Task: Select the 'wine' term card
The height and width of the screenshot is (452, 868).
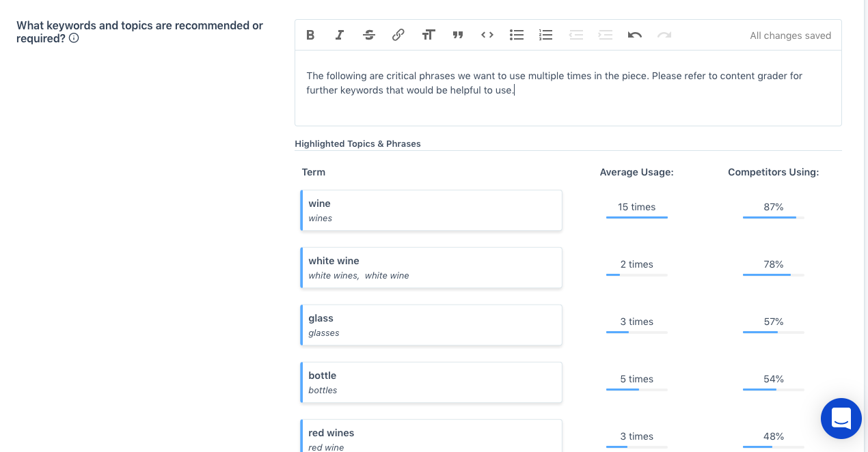Action: tap(431, 210)
